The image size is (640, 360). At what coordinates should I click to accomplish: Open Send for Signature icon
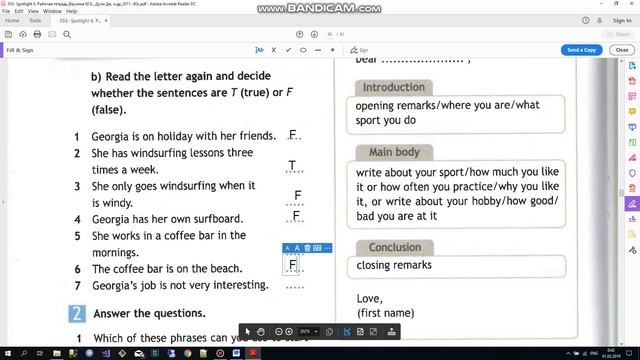[x=632, y=219]
